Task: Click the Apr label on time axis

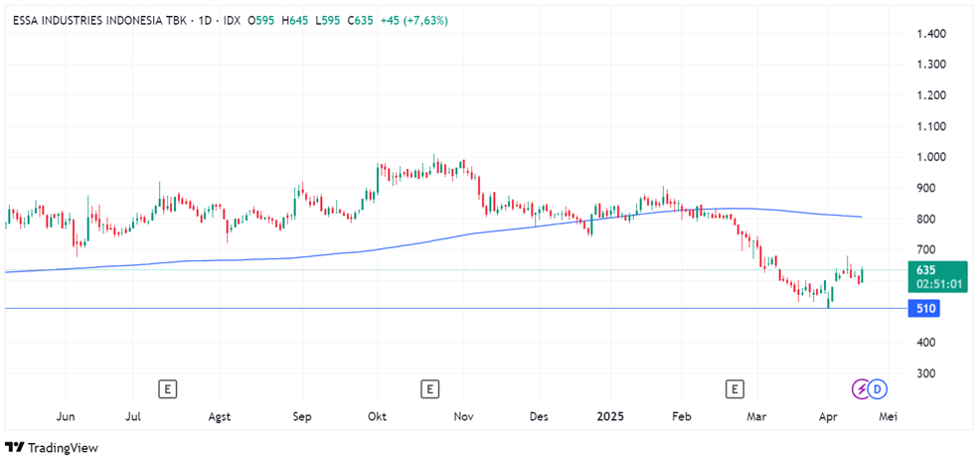Action: 828,417
